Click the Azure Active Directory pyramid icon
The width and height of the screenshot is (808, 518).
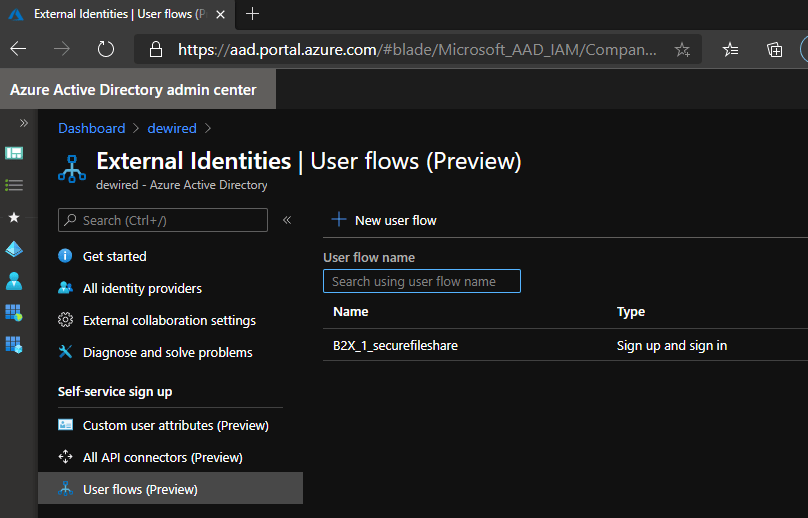coord(14,249)
